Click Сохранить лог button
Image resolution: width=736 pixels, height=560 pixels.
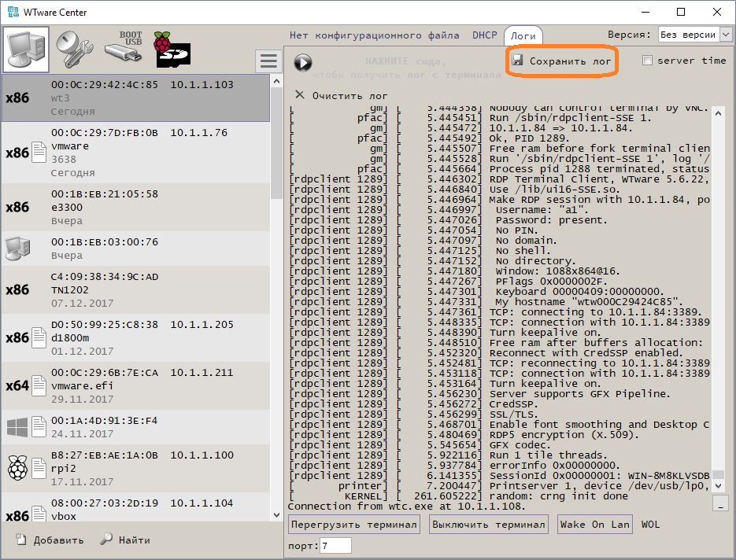[x=561, y=61]
